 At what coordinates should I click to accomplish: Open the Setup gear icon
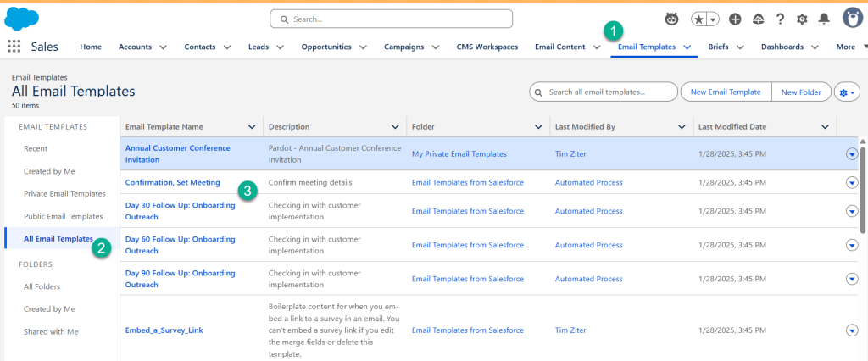pyautogui.click(x=802, y=19)
